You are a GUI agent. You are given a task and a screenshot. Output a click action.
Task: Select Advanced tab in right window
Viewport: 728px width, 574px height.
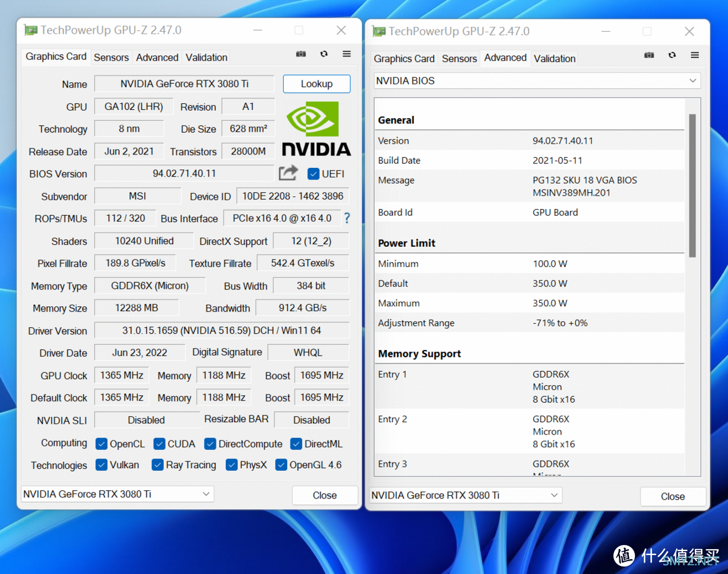[x=505, y=57]
